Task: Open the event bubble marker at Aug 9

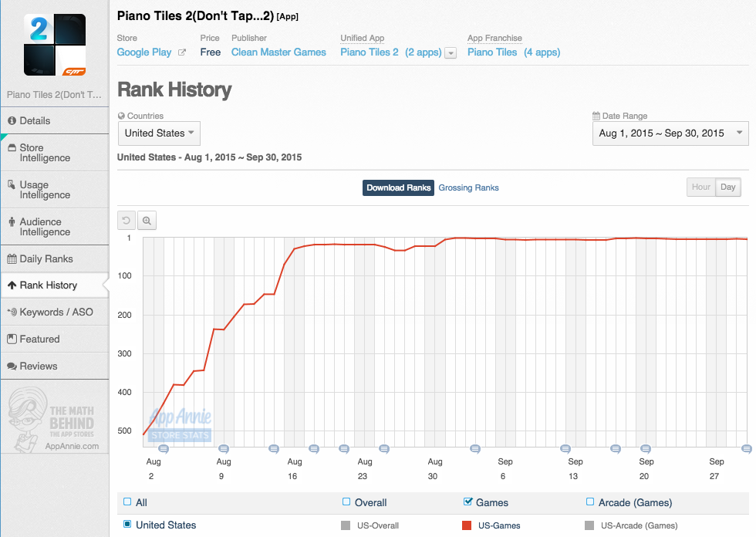Action: (x=224, y=449)
